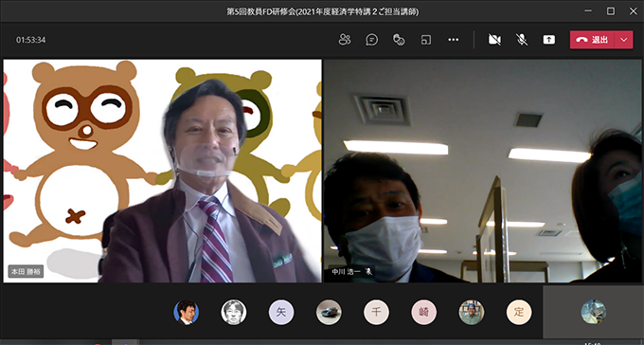Select participant avatar labeled 矢
Screen dimensions: 644x345
coord(281,312)
